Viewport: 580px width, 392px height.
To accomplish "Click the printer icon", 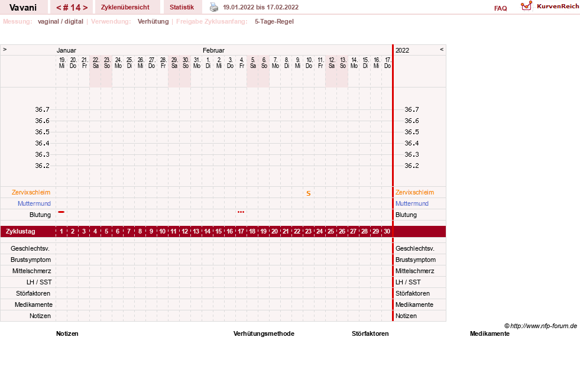I will coord(214,7).
